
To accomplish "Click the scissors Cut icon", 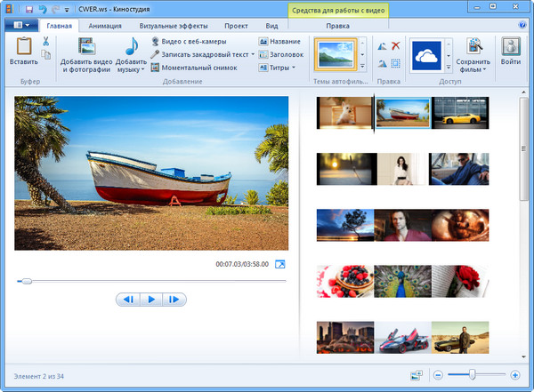I will click(45, 42).
